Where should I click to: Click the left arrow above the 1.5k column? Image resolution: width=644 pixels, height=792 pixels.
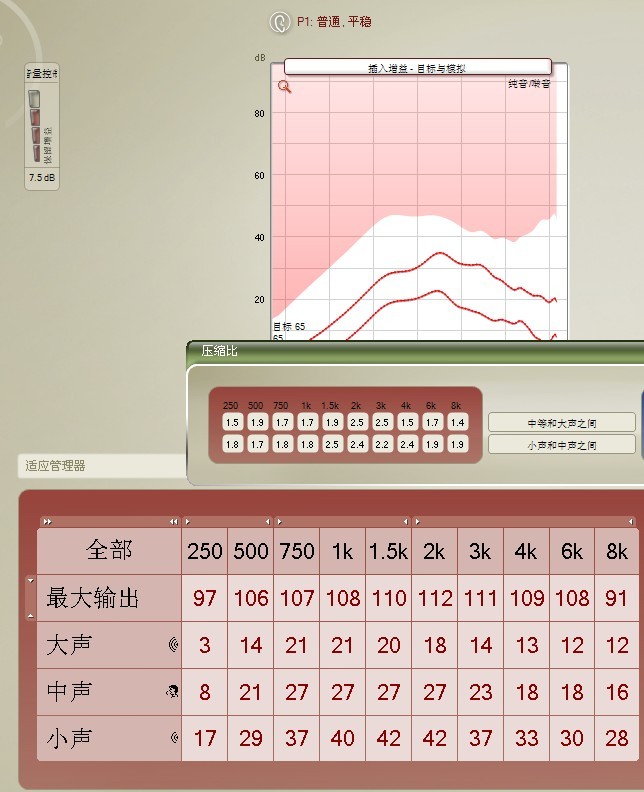pyautogui.click(x=405, y=522)
